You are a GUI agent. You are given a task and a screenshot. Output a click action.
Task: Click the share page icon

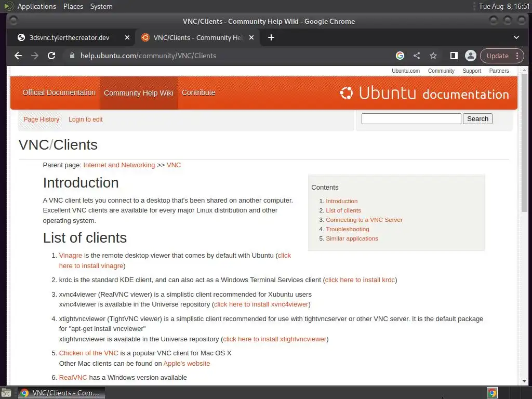[x=417, y=56]
